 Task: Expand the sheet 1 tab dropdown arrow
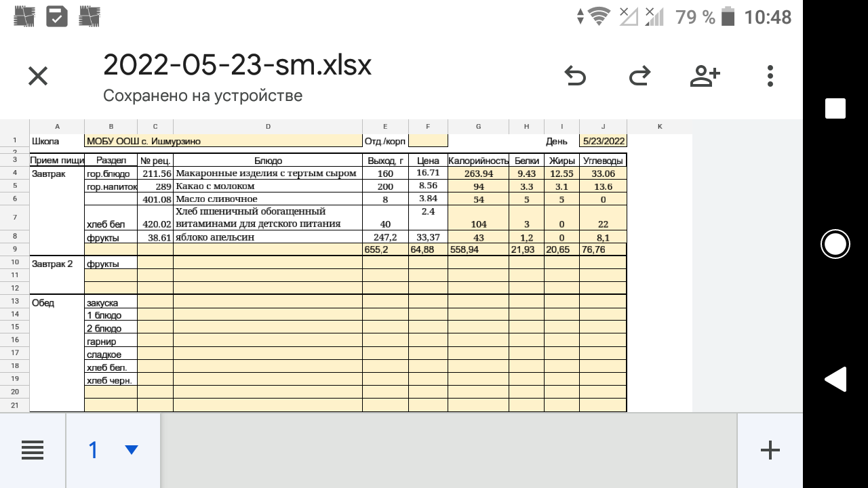tap(132, 450)
